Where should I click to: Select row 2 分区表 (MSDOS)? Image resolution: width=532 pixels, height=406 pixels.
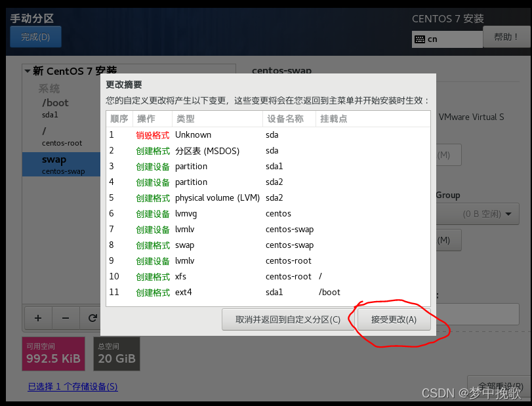coord(268,151)
